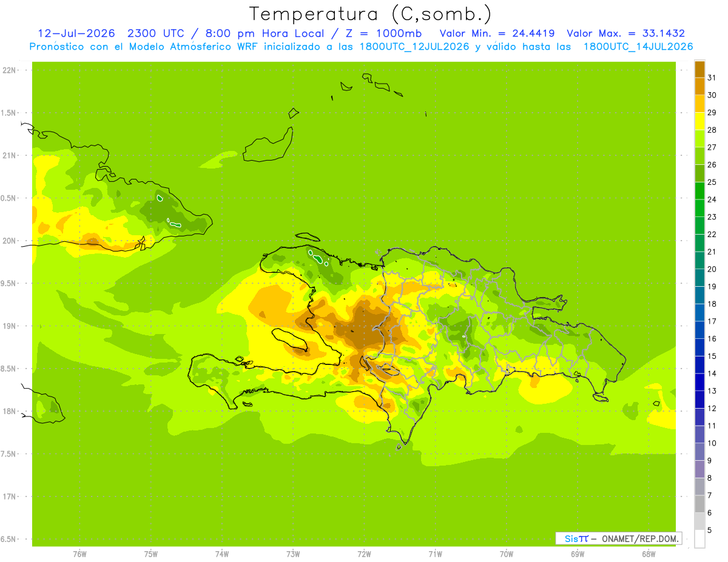728x562 pixels.
Task: Click the "73W" longitude label
Action: 293,554
